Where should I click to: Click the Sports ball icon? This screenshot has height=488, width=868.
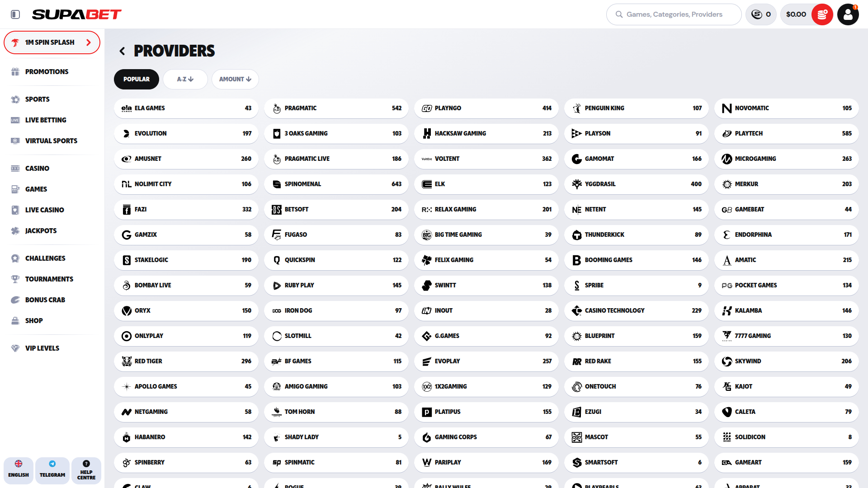point(15,99)
